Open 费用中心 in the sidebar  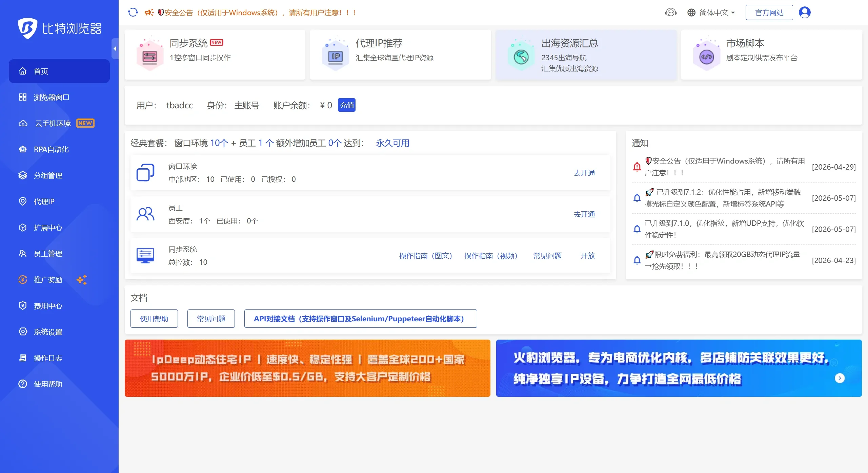[x=59, y=306]
